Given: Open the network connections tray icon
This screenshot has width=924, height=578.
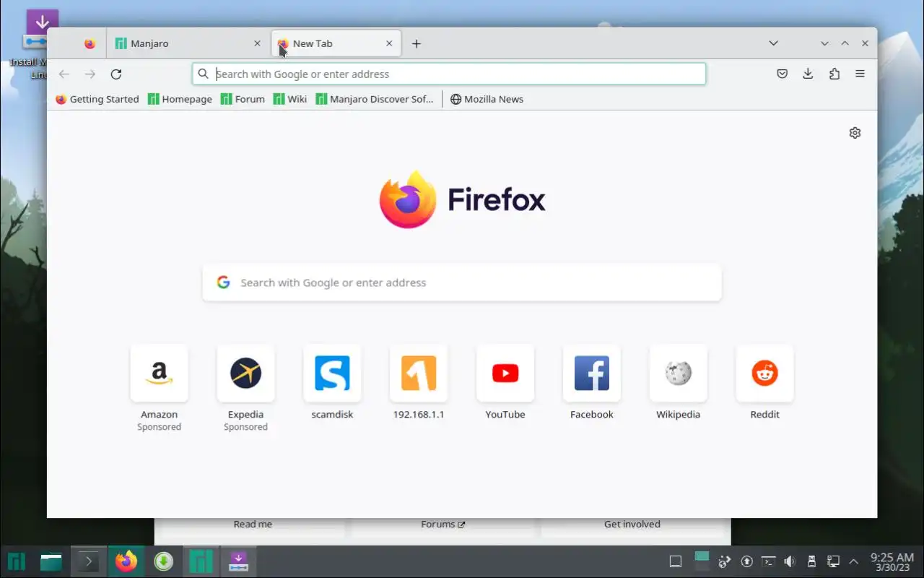Looking at the screenshot, I should pyautogui.click(x=833, y=561).
